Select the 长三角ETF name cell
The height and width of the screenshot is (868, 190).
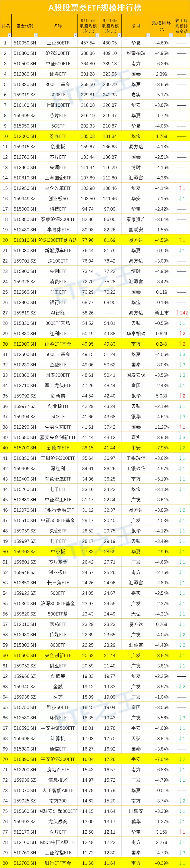(58, 583)
